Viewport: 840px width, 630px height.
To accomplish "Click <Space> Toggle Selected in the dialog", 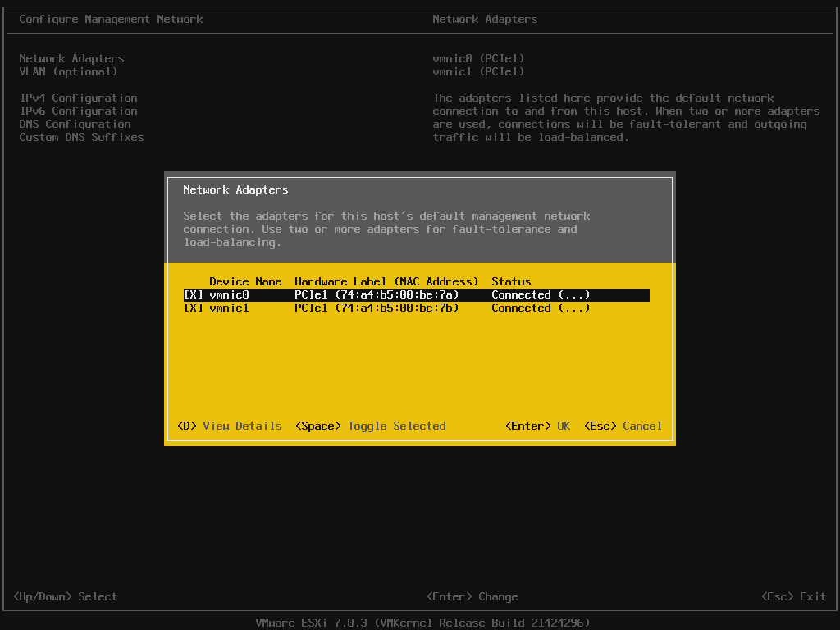I will tap(370, 426).
